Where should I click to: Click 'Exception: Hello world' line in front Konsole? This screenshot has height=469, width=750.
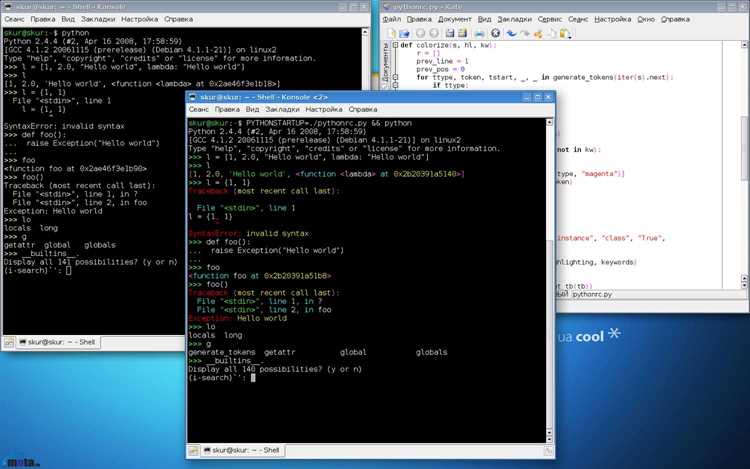tap(238, 318)
